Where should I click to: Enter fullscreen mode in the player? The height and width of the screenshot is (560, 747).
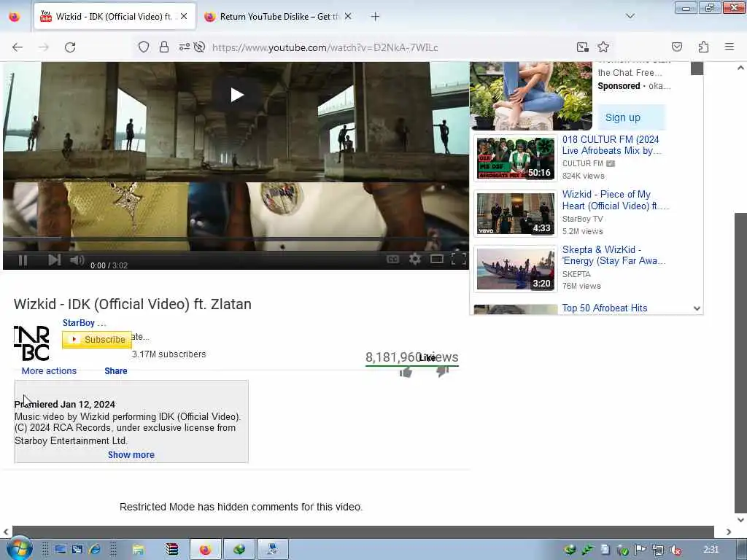[x=458, y=259]
